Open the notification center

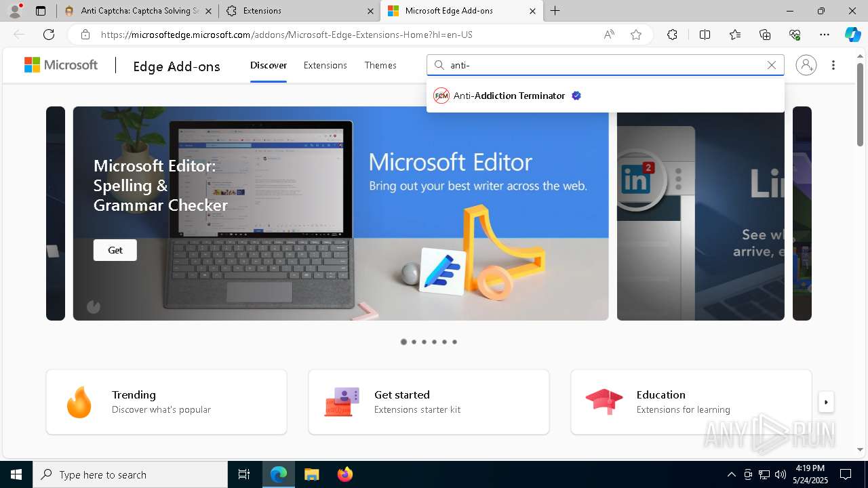pyautogui.click(x=846, y=474)
